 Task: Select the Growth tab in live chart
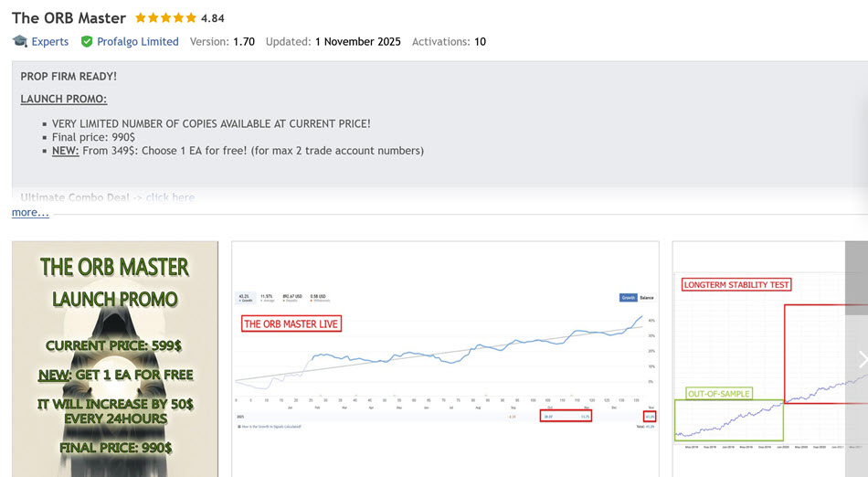click(x=628, y=297)
